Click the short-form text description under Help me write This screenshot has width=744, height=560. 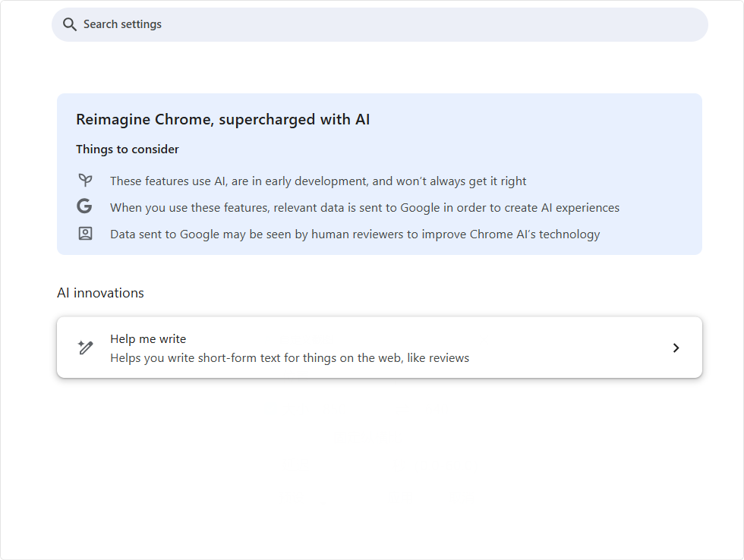tap(289, 357)
